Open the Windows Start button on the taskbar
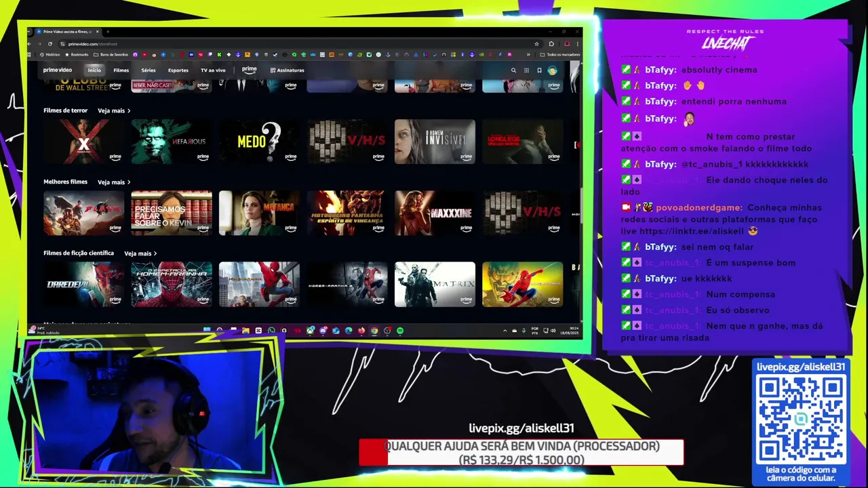 pyautogui.click(x=207, y=331)
